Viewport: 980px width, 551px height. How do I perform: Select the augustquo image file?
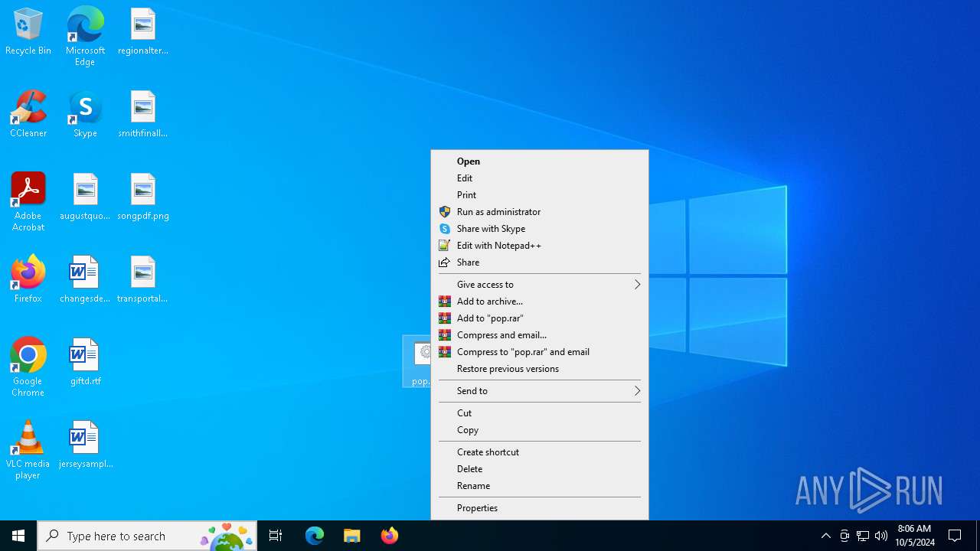click(85, 197)
